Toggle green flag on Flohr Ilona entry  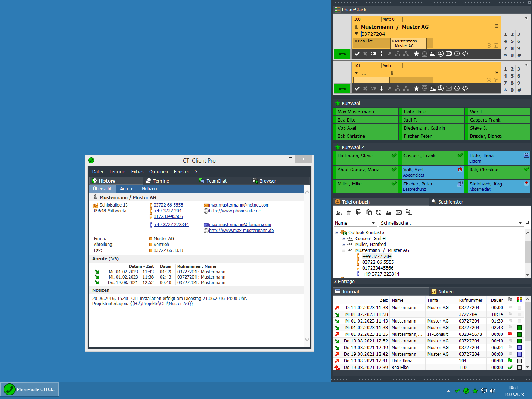point(510,361)
